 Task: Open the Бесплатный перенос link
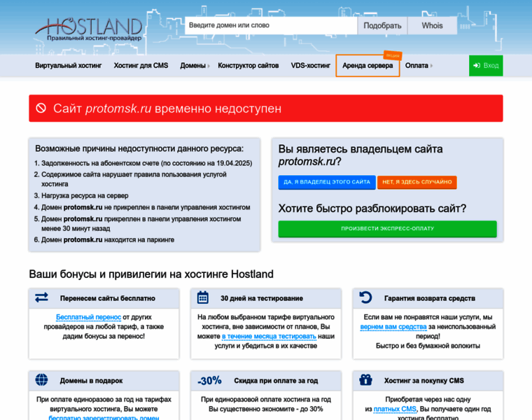point(88,317)
